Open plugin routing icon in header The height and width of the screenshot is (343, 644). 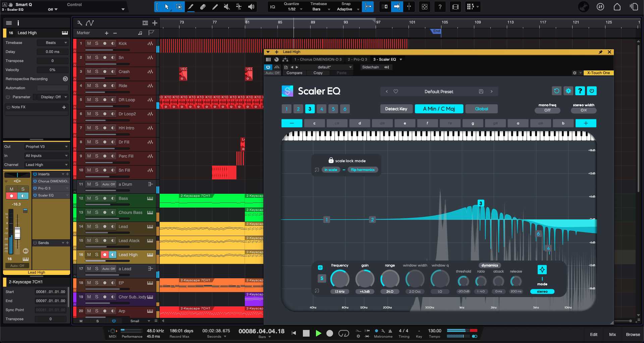coord(285,59)
